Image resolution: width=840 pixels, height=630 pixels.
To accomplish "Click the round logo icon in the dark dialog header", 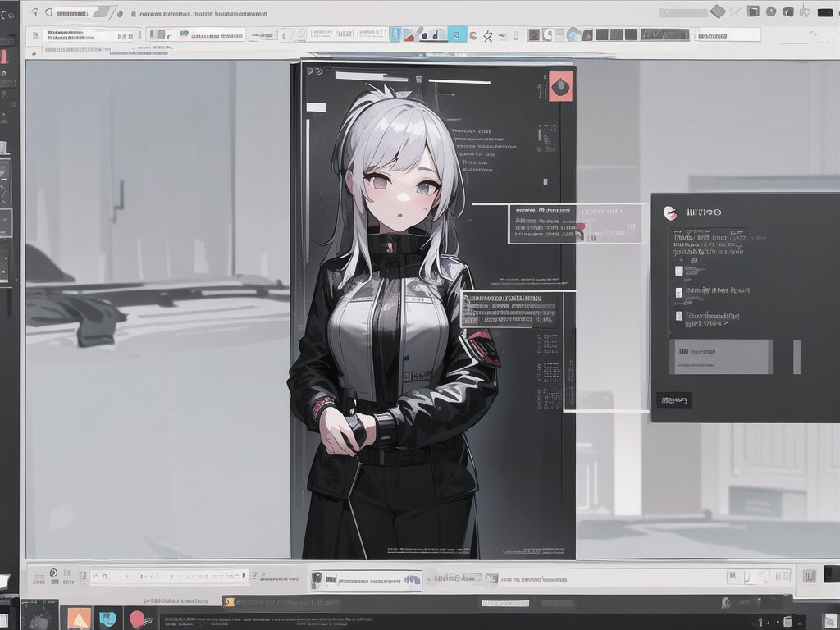I will 669,212.
